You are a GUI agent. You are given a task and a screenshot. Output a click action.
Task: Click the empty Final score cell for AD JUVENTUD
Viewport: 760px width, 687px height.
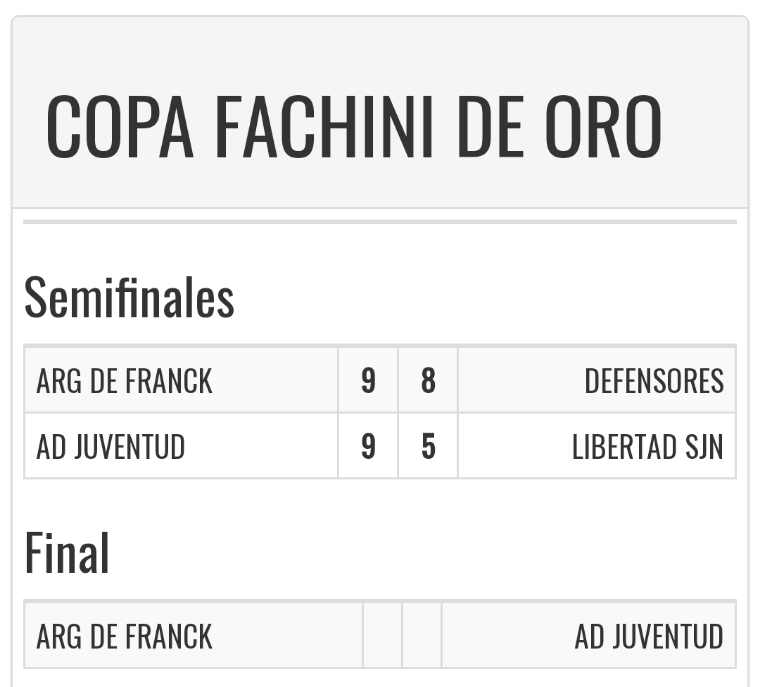tap(422, 636)
